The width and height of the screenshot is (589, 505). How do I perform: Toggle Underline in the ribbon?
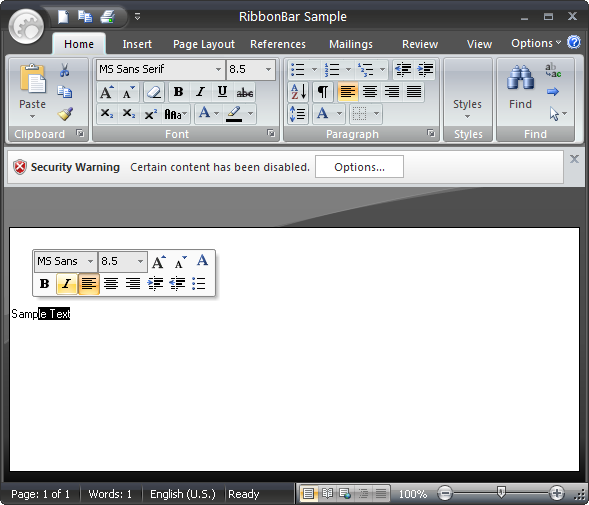[x=222, y=92]
